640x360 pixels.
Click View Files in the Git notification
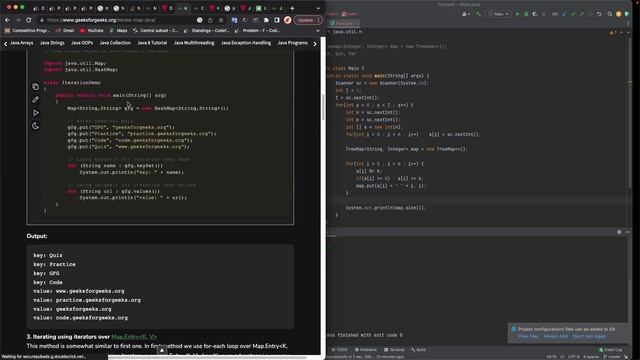[x=528, y=336]
